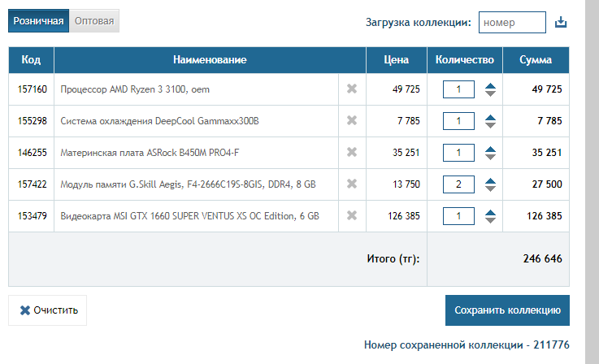Click the Цена column header
Image resolution: width=599 pixels, height=364 pixels.
pos(397,60)
